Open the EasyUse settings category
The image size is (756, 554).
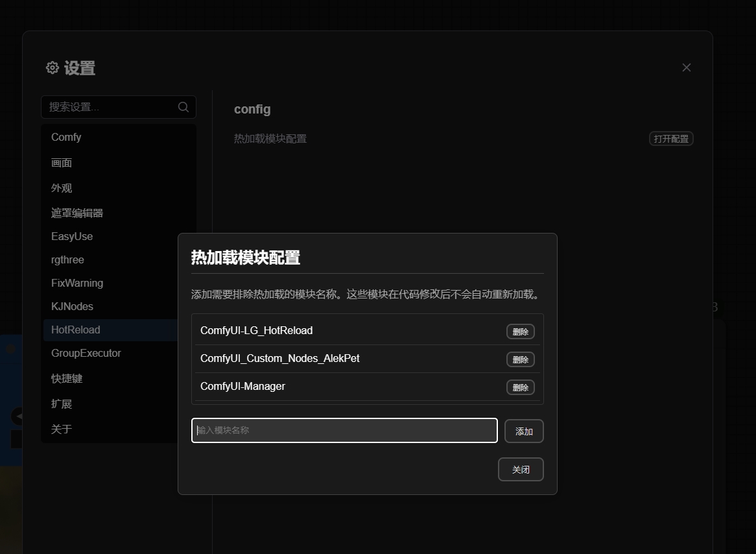tap(119, 237)
